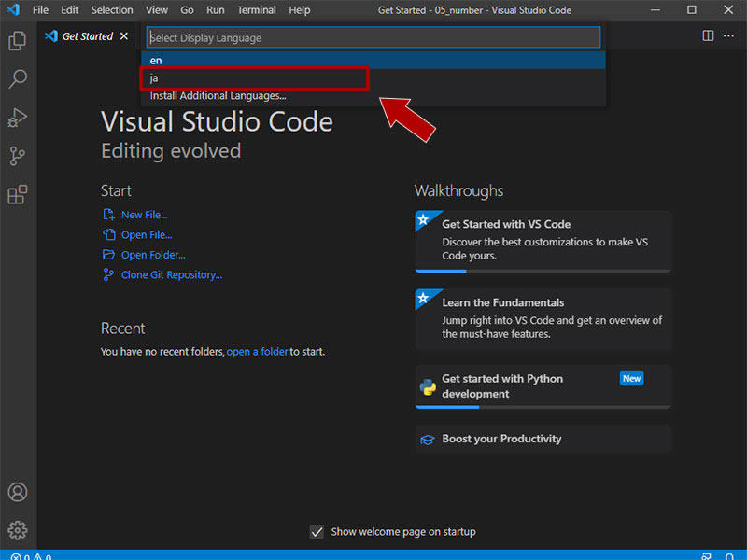Viewport: 747px width, 560px height.
Task: Select the Get Started tab
Action: click(x=88, y=36)
